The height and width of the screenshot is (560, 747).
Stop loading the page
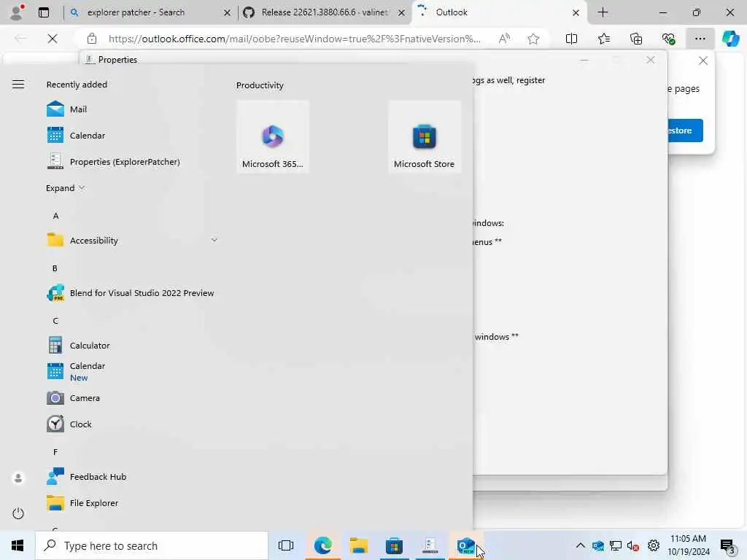pyautogui.click(x=53, y=39)
